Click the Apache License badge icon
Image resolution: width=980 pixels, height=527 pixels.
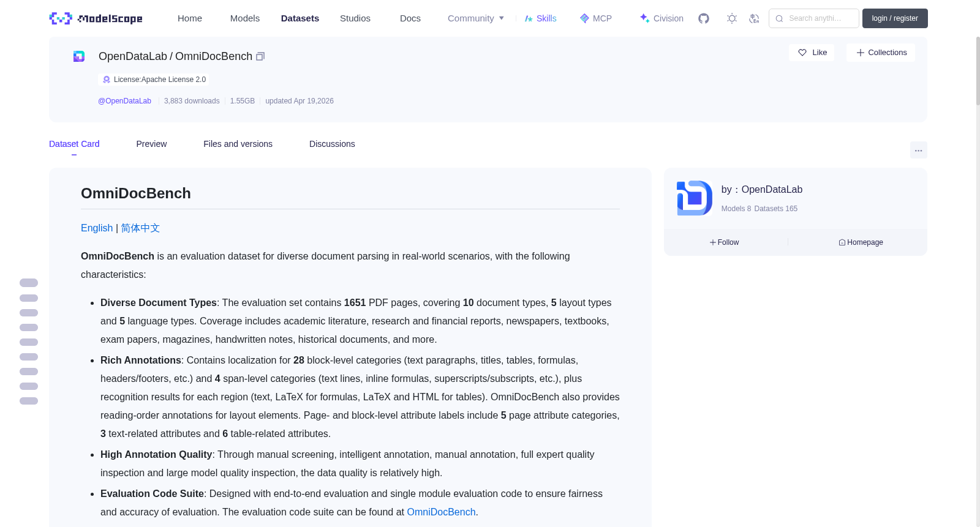click(x=107, y=80)
